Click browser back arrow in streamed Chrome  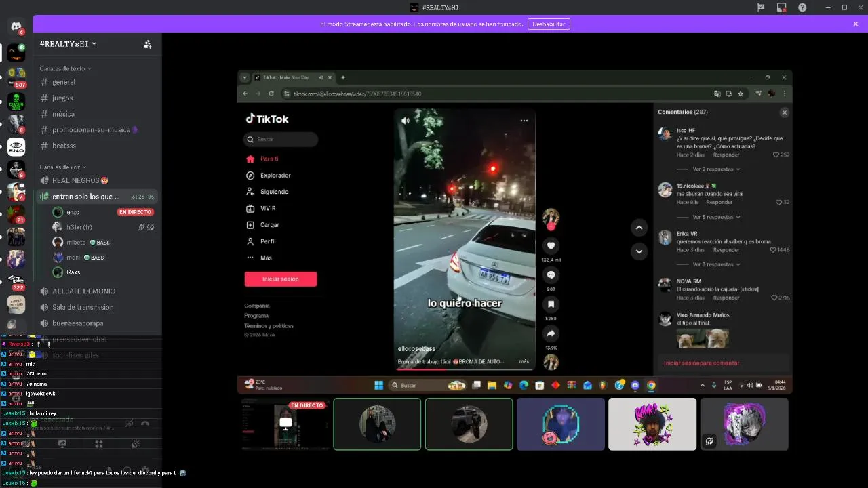[246, 94]
